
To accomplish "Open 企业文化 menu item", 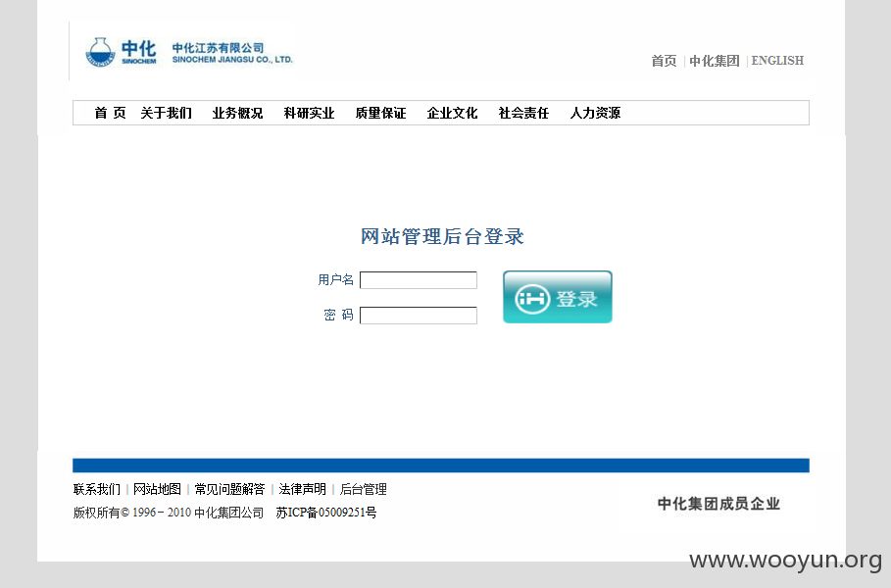I will [x=452, y=113].
